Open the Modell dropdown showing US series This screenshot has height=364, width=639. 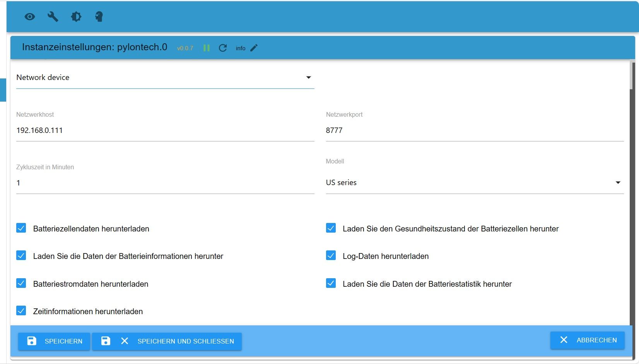click(475, 182)
